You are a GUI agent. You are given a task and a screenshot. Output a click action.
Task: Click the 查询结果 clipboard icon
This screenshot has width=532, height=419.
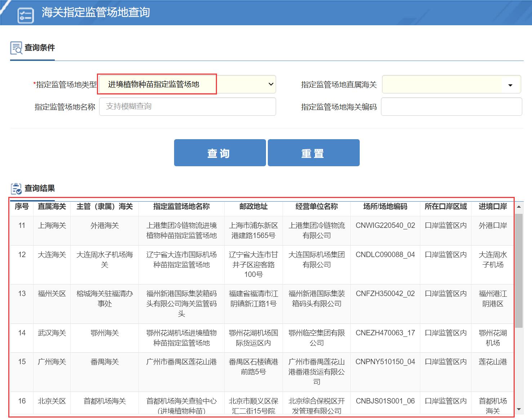pos(16,189)
